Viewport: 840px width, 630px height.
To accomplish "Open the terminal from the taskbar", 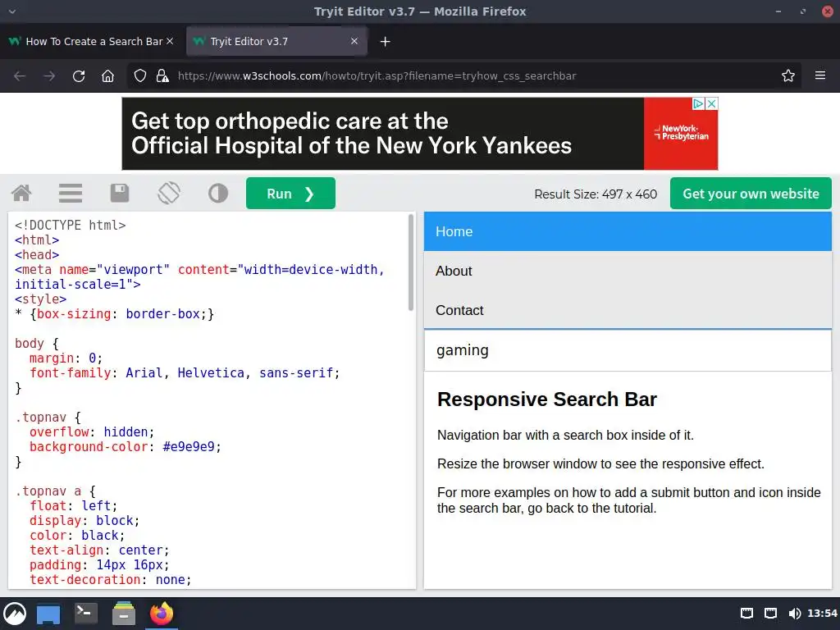I will [85, 613].
